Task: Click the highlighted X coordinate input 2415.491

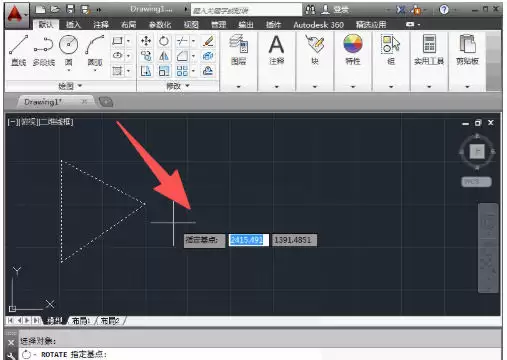Action: coord(248,240)
